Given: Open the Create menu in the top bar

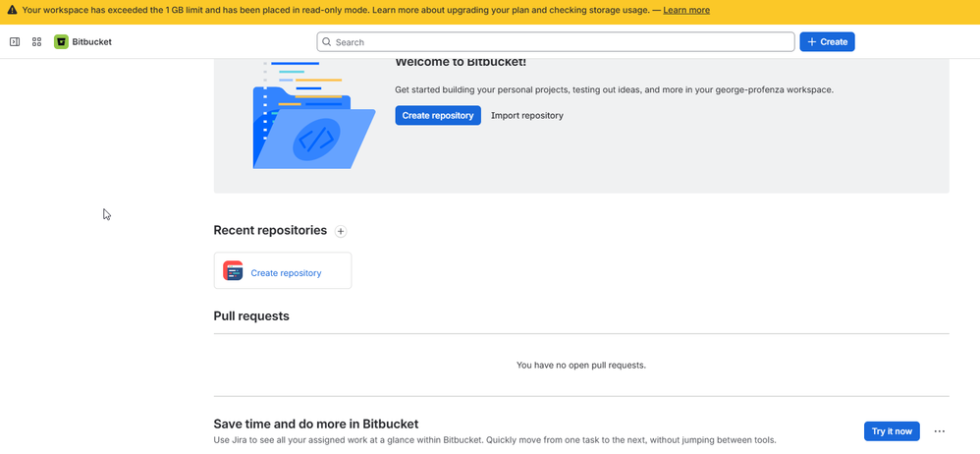Looking at the screenshot, I should click(827, 42).
